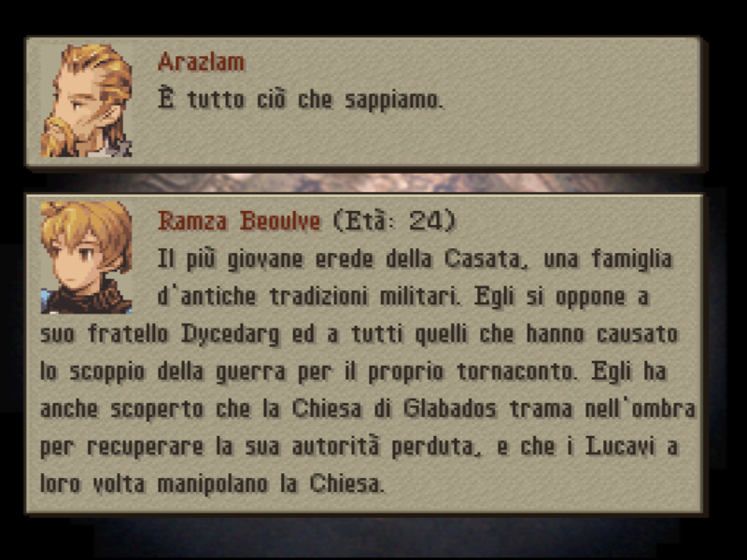Click the line È tutto ciò che sappiamo
The width and height of the screenshot is (747, 560).
[301, 99]
